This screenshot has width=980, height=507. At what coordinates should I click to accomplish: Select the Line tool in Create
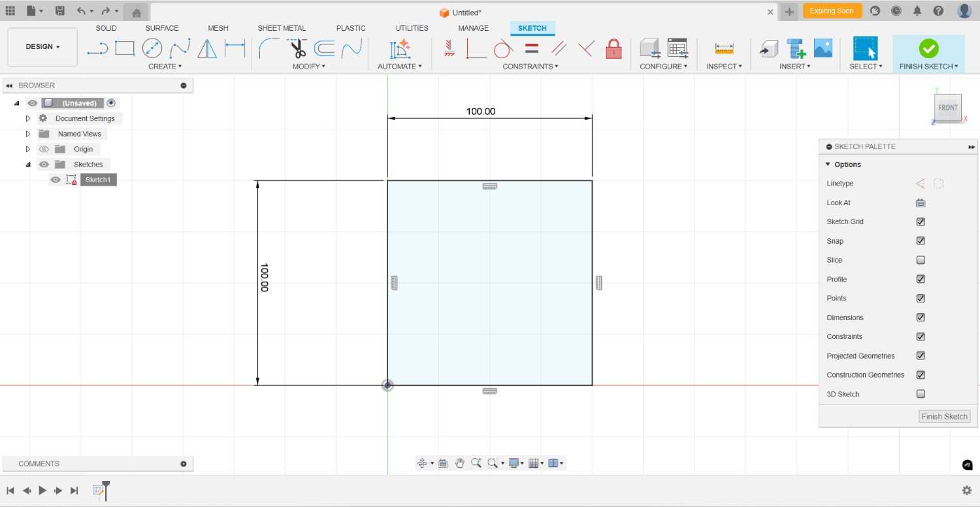tap(97, 48)
